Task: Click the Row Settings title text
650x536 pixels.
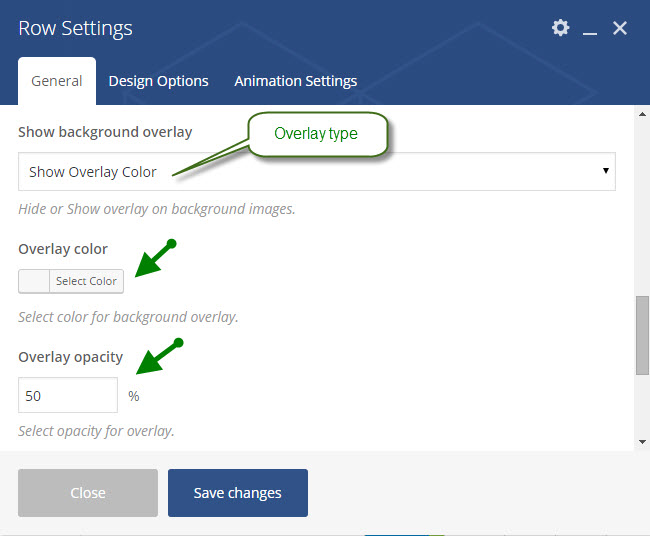Action: pos(75,29)
